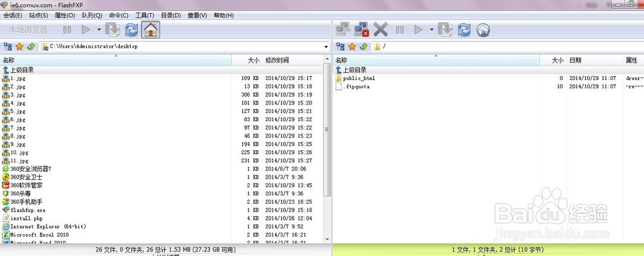This screenshot has height=256, width=644.
Task: Sort remote list by 大小 column header
Action: point(553,61)
